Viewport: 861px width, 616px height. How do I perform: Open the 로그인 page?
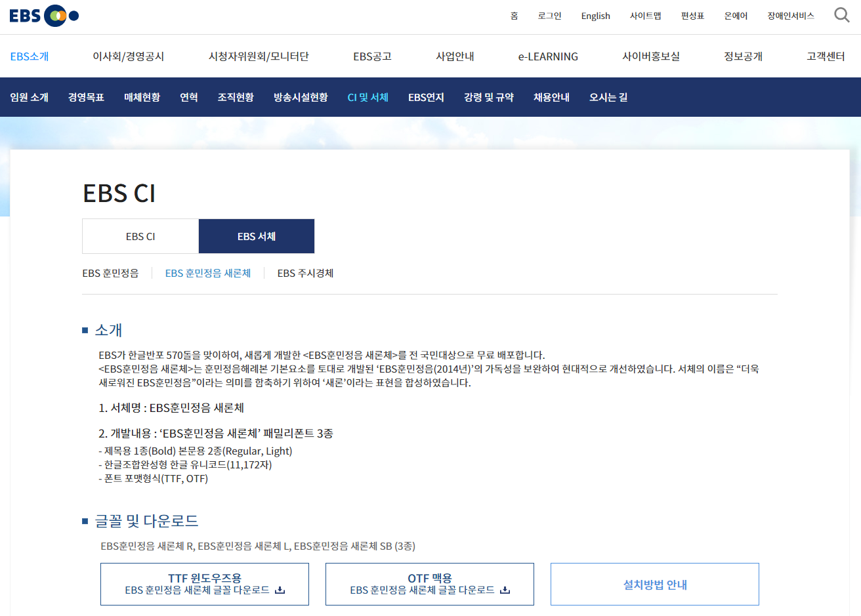click(549, 16)
